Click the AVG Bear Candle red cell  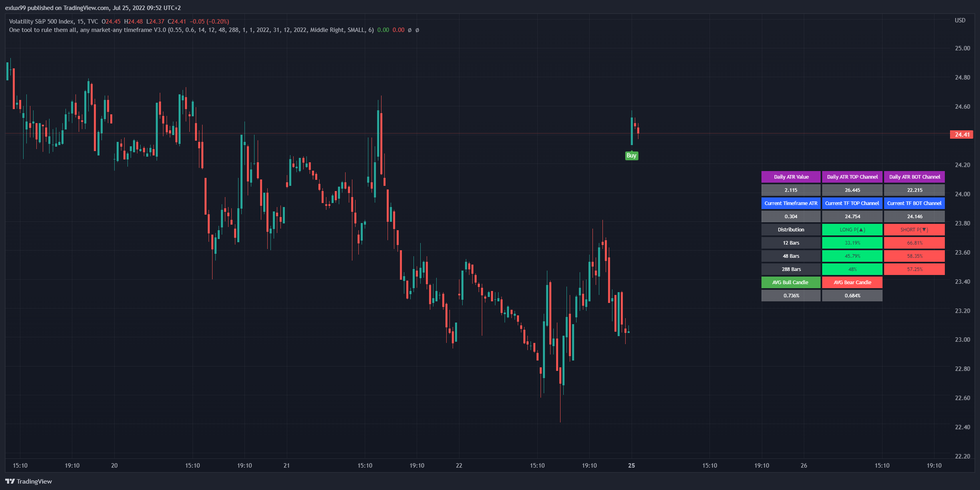(852, 283)
